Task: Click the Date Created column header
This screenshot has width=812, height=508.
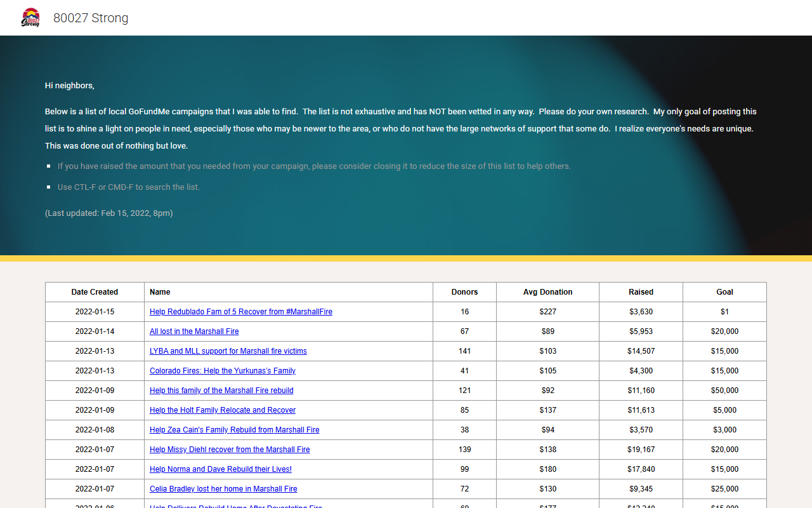Action: [95, 292]
